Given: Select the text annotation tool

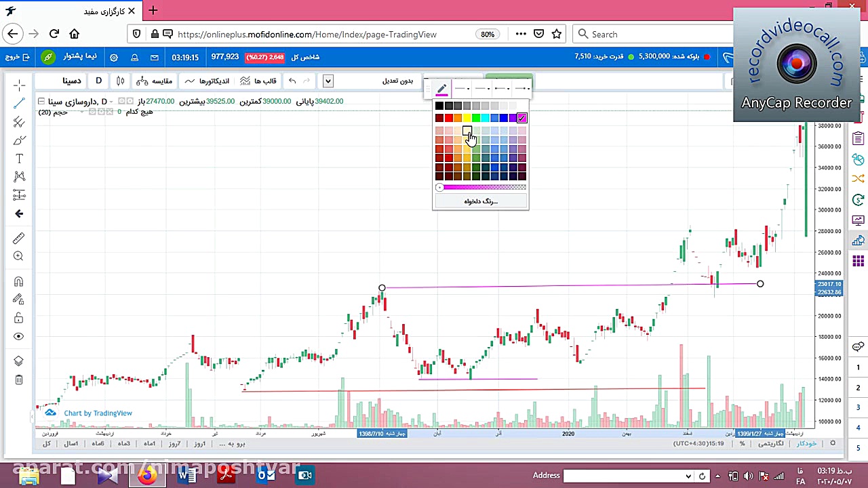Looking at the screenshot, I should 19,159.
